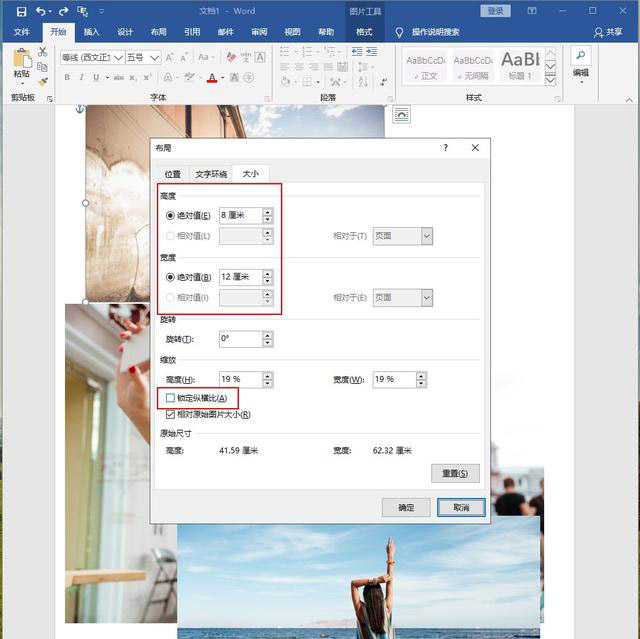This screenshot has height=639, width=640.
Task: Open height relative to page dropdown
Action: point(427,236)
